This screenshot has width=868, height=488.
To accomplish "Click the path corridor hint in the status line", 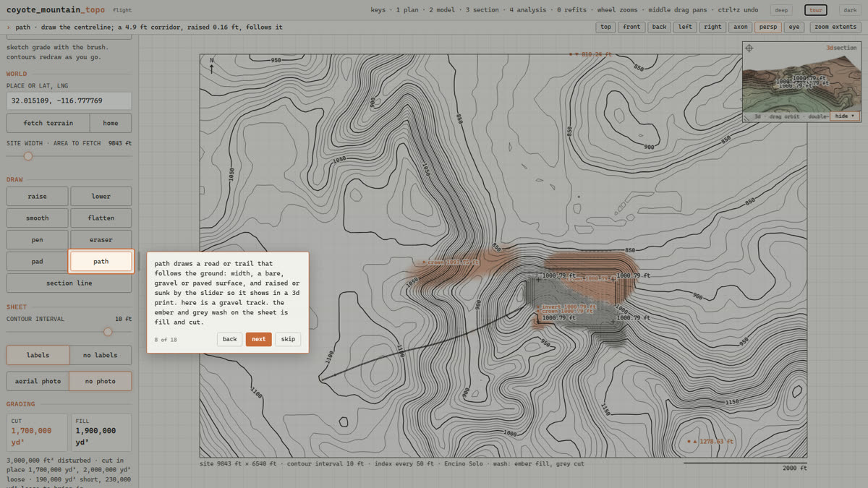I will tap(148, 27).
